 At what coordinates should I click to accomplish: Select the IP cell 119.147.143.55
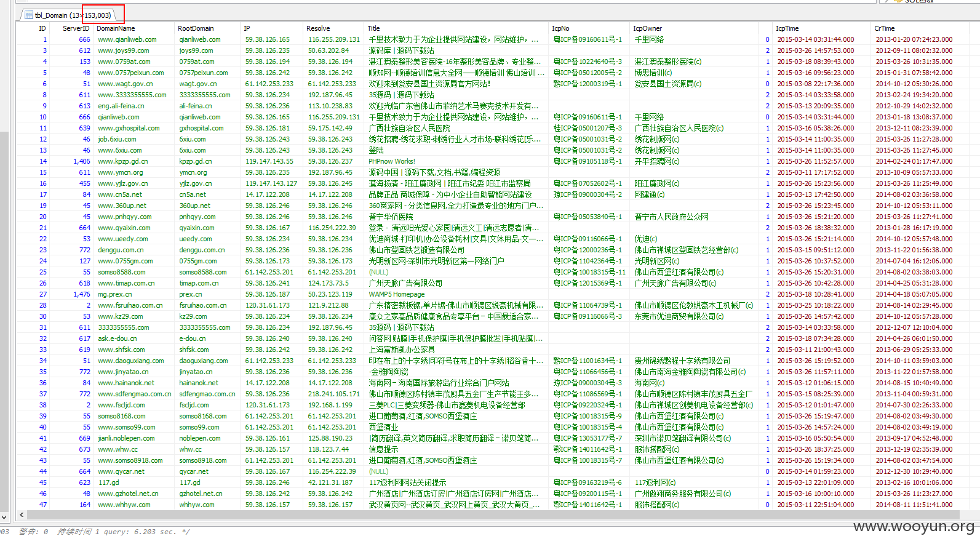click(269, 161)
